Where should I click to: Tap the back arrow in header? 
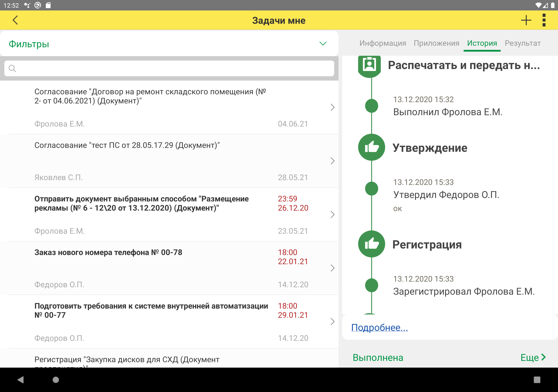[x=15, y=20]
